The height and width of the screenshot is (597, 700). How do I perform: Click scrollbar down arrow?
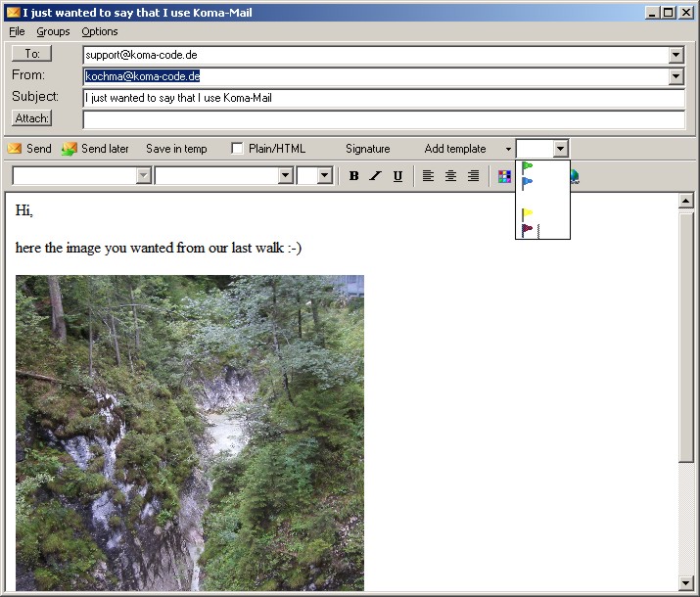point(685,582)
